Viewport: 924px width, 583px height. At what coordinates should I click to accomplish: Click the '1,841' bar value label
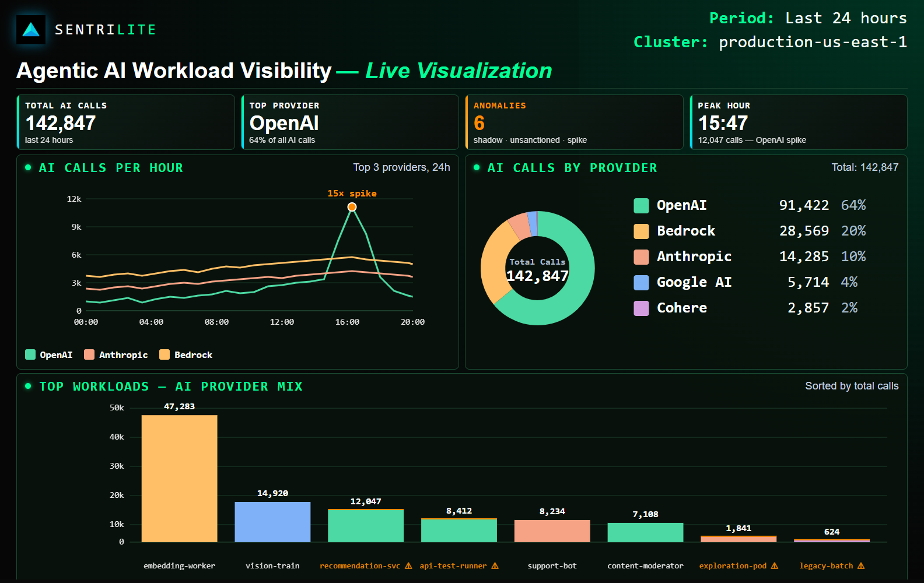(x=738, y=528)
